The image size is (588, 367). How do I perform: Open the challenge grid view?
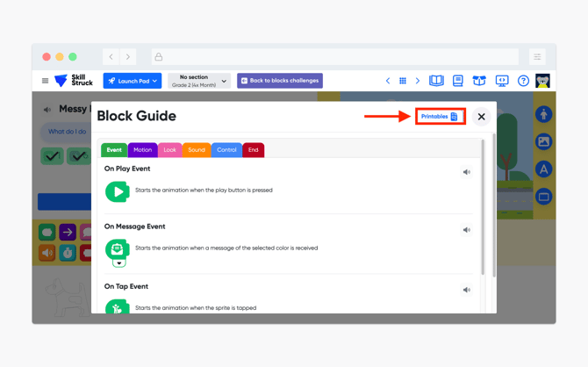tap(403, 81)
